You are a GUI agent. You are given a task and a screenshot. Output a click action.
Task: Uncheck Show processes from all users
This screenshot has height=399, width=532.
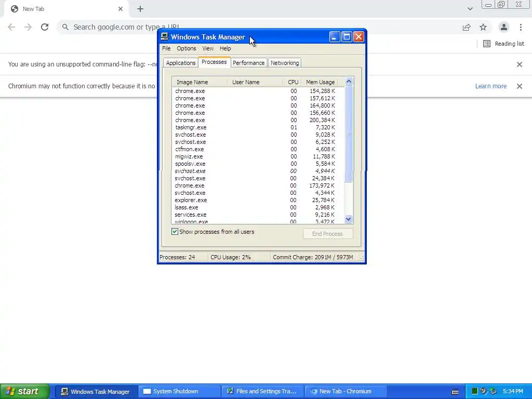[175, 232]
